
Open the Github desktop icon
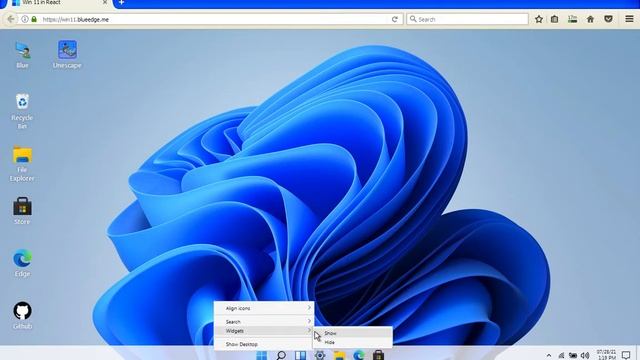pos(22,315)
